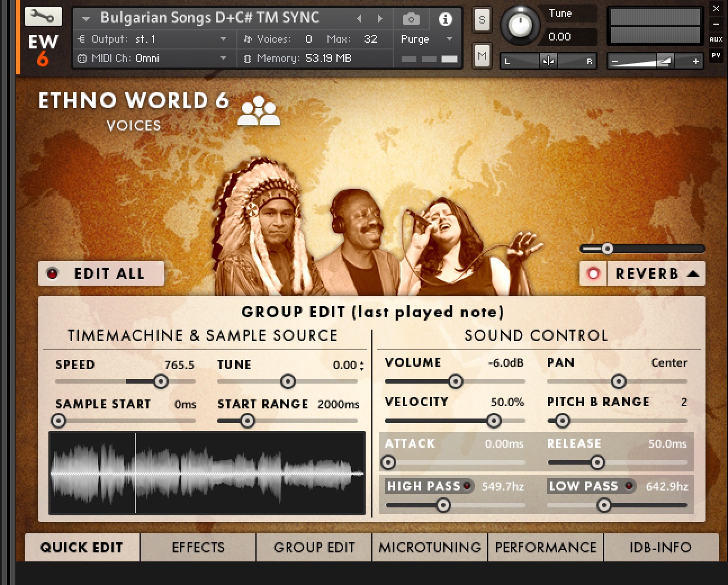Enable the LOW PASS filter LED

(628, 485)
